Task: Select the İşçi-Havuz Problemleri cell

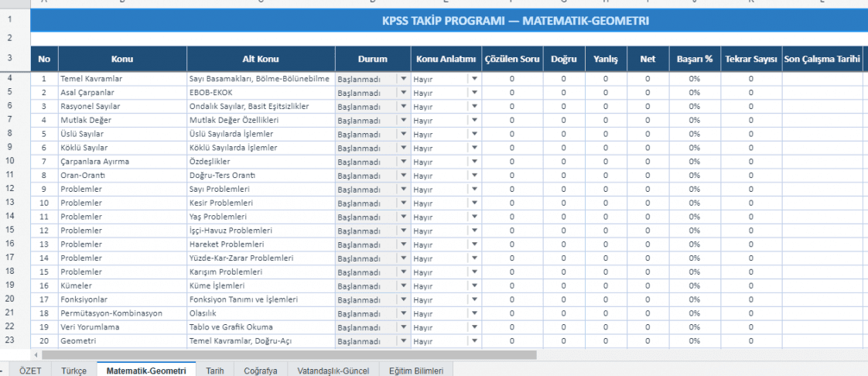Action: 261,231
